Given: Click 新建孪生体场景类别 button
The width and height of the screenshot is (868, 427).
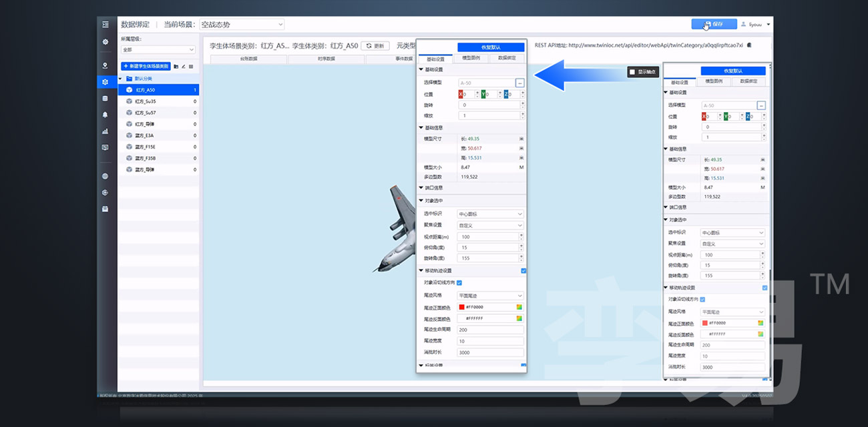Looking at the screenshot, I should [x=146, y=67].
